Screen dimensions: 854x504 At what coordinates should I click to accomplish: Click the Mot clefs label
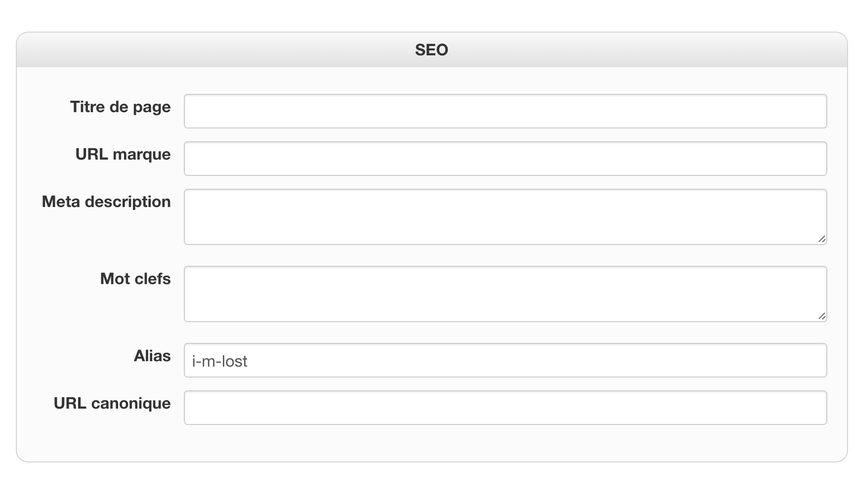(x=135, y=279)
